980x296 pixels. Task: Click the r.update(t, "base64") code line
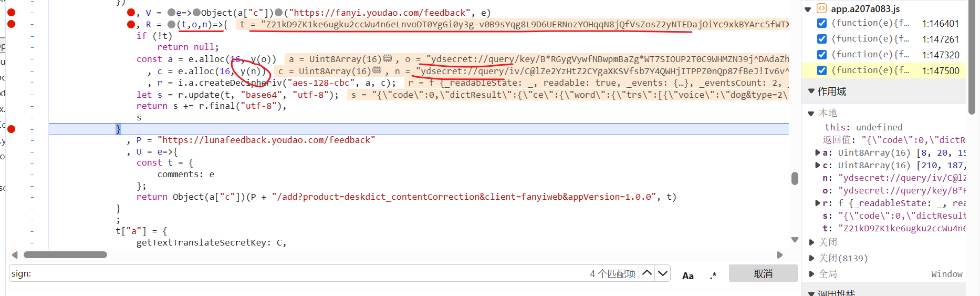[237, 95]
